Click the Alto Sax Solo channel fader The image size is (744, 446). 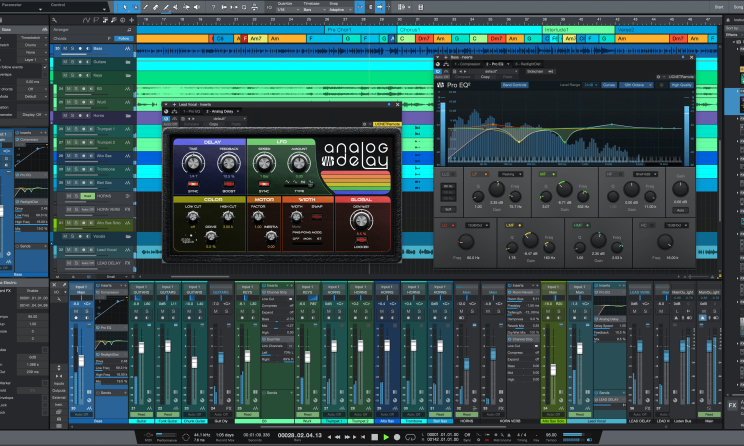[553, 369]
